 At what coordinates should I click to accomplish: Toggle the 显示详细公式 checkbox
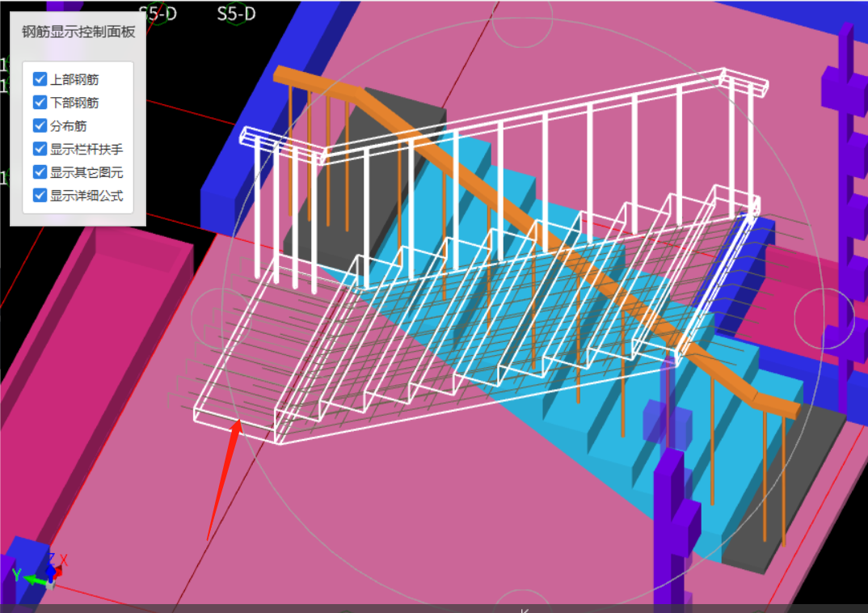(40, 196)
